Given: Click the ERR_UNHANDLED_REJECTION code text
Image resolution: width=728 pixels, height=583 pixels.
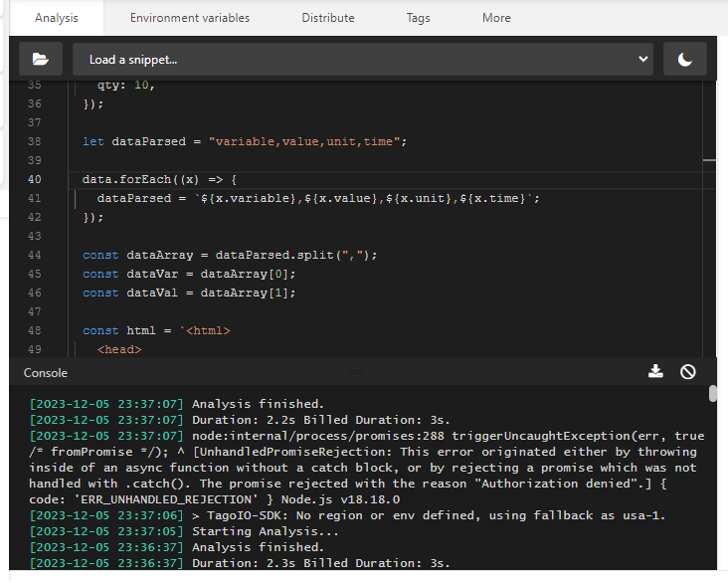Looking at the screenshot, I should 166,499.
